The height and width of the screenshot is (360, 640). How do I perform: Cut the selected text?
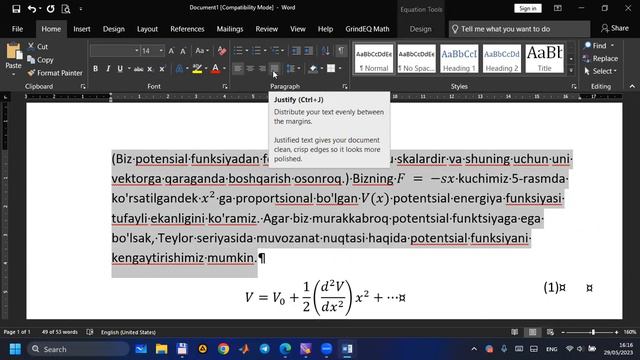[x=38, y=47]
